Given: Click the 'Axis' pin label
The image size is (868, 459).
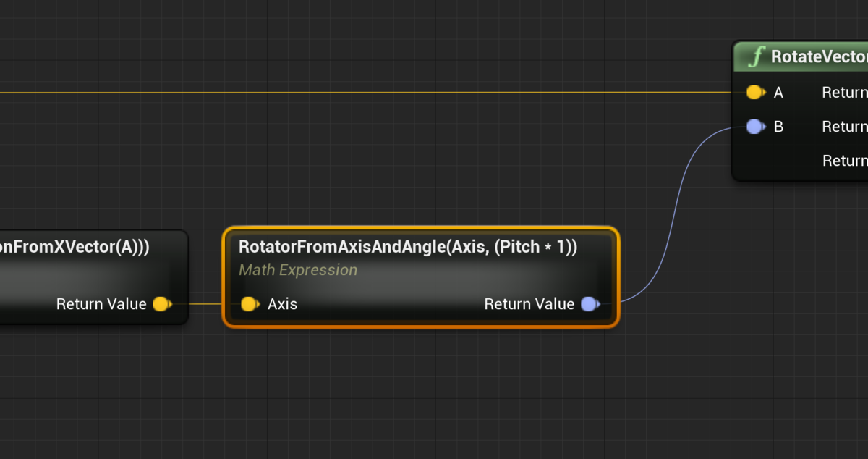Looking at the screenshot, I should click(282, 304).
